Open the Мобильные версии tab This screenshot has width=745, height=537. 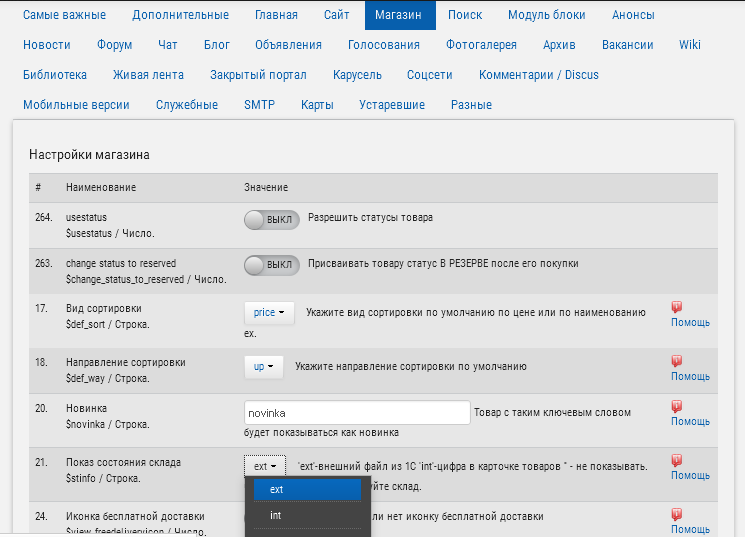coord(76,105)
